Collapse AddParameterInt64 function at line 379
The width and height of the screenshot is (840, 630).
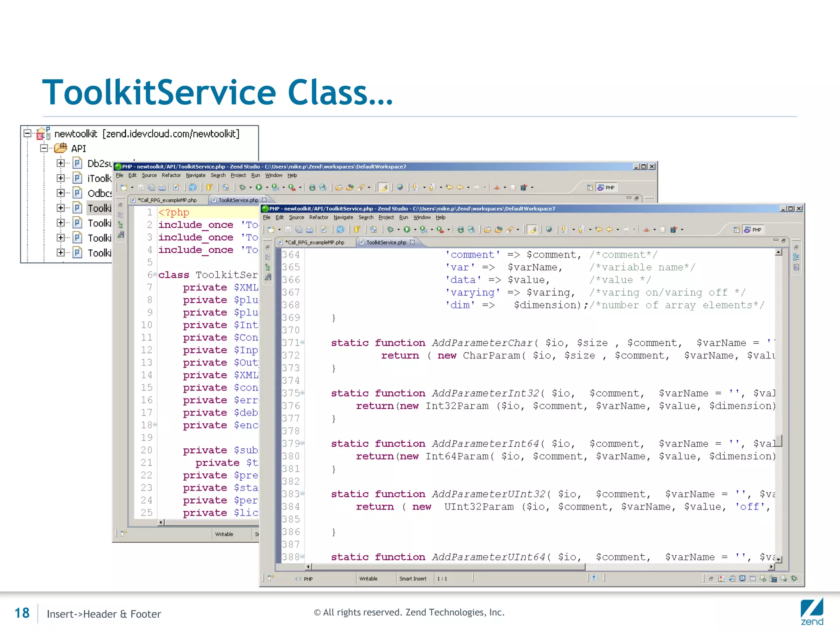pyautogui.click(x=302, y=443)
